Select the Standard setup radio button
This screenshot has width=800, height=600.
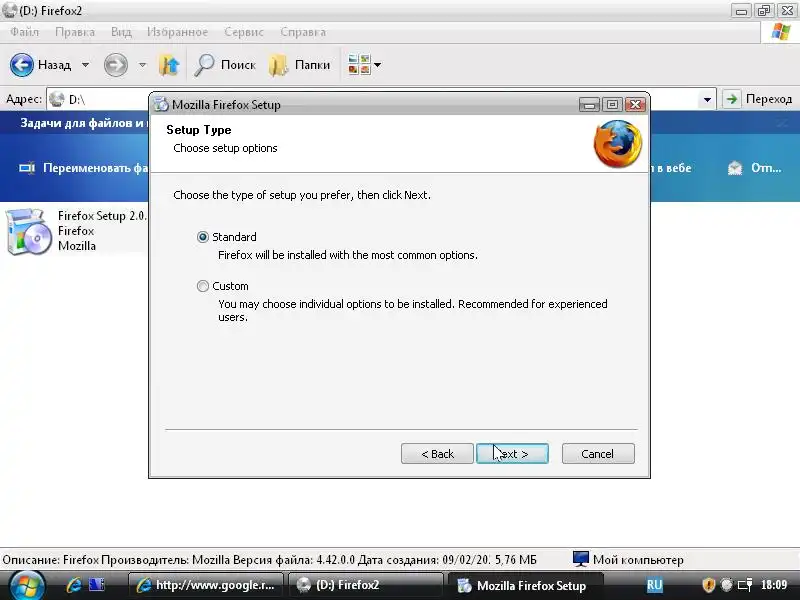203,237
